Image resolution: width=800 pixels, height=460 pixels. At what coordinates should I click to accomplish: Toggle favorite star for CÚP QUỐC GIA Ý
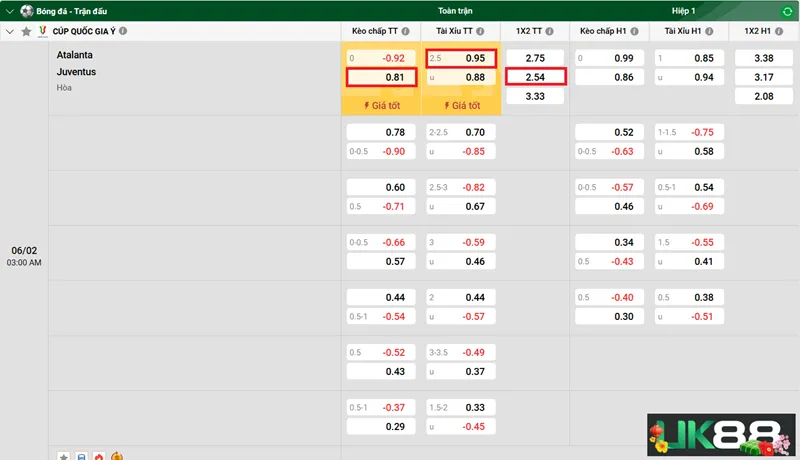tap(26, 31)
